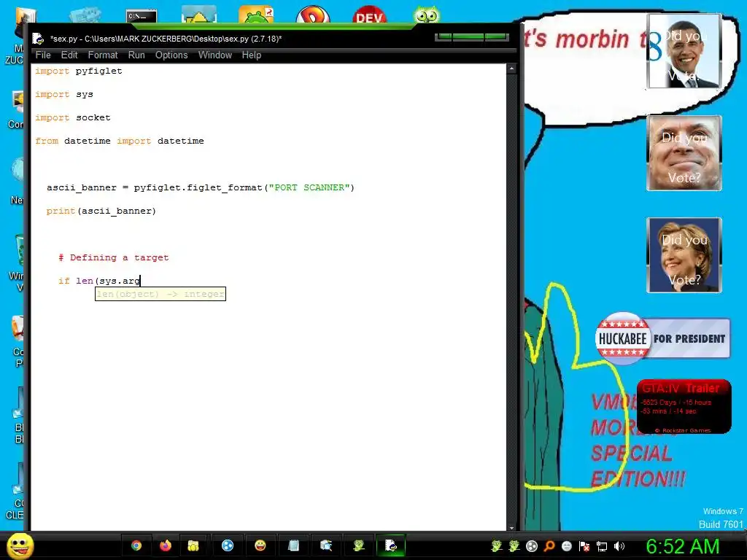Open the Options menu

coord(171,55)
